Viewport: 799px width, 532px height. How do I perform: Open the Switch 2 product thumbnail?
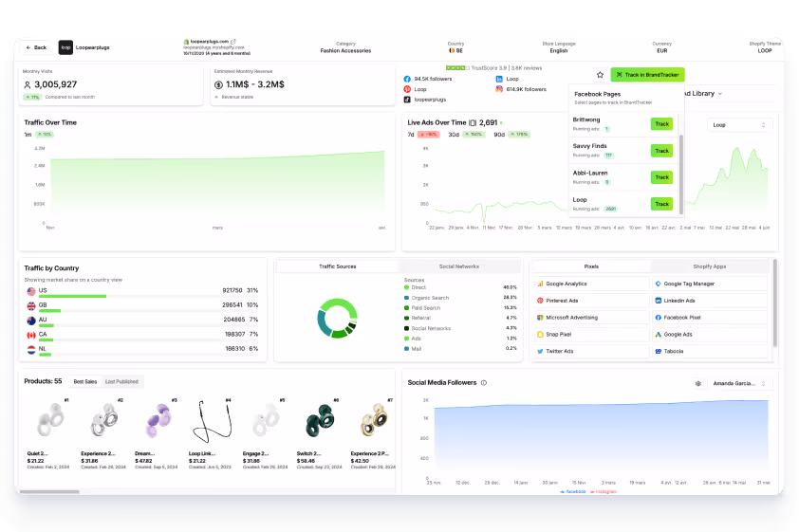tap(320, 421)
